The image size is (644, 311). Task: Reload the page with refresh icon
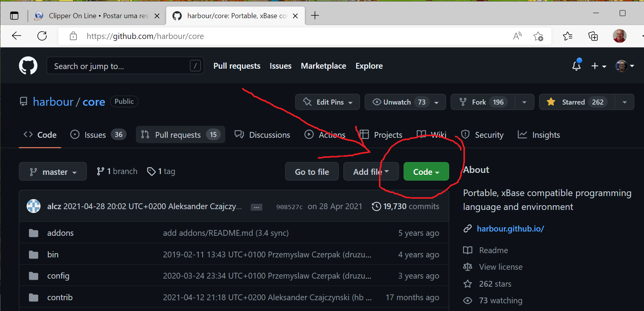click(x=42, y=36)
